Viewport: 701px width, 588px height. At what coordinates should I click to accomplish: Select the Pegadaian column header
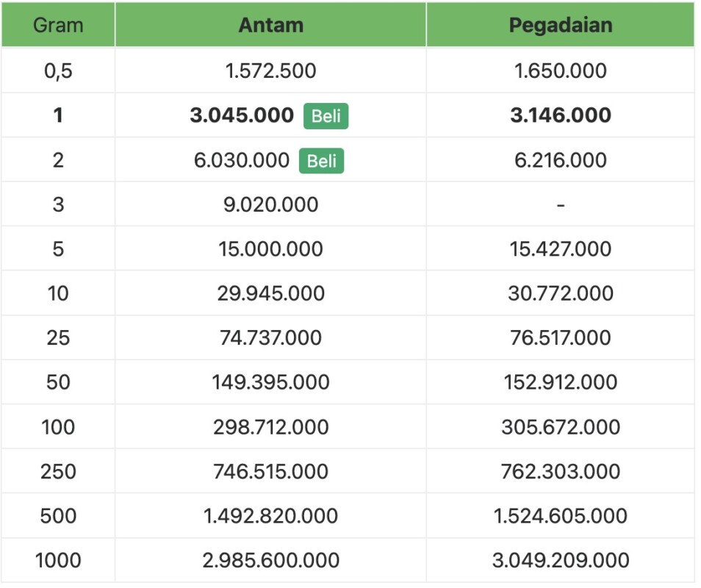pyautogui.click(x=560, y=25)
